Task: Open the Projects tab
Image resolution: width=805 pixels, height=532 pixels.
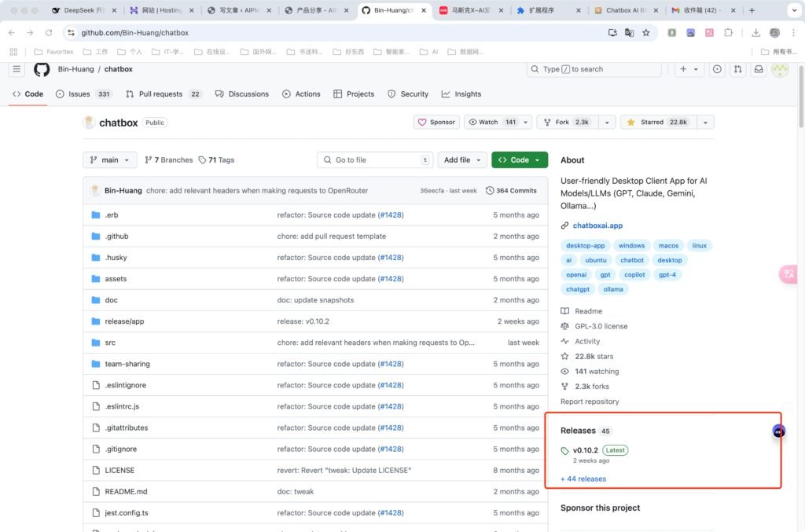Action: (x=354, y=94)
